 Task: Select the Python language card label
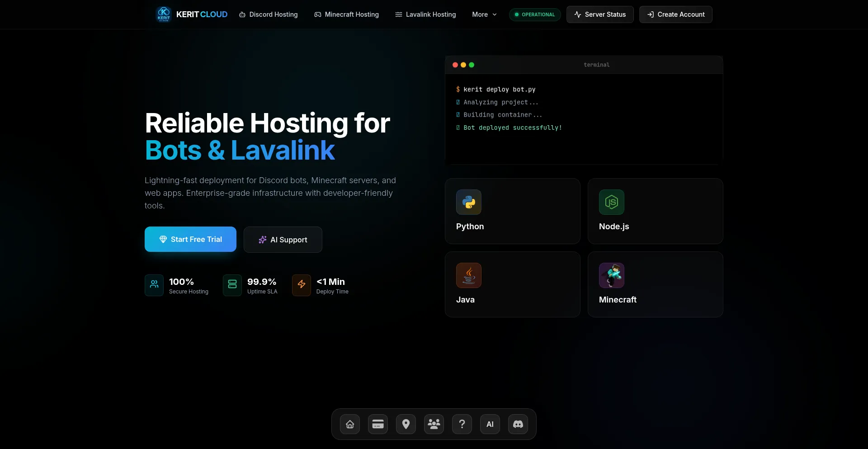point(470,227)
